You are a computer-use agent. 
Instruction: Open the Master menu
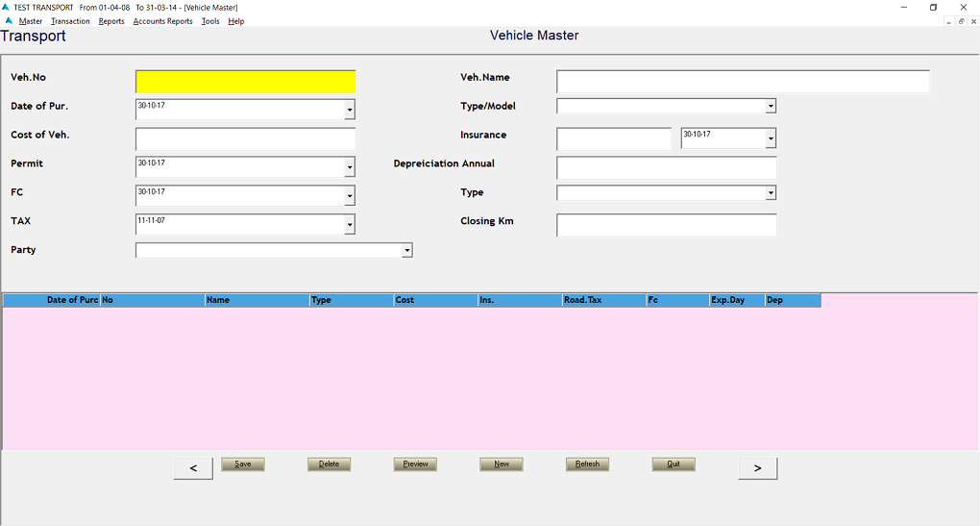[x=31, y=21]
